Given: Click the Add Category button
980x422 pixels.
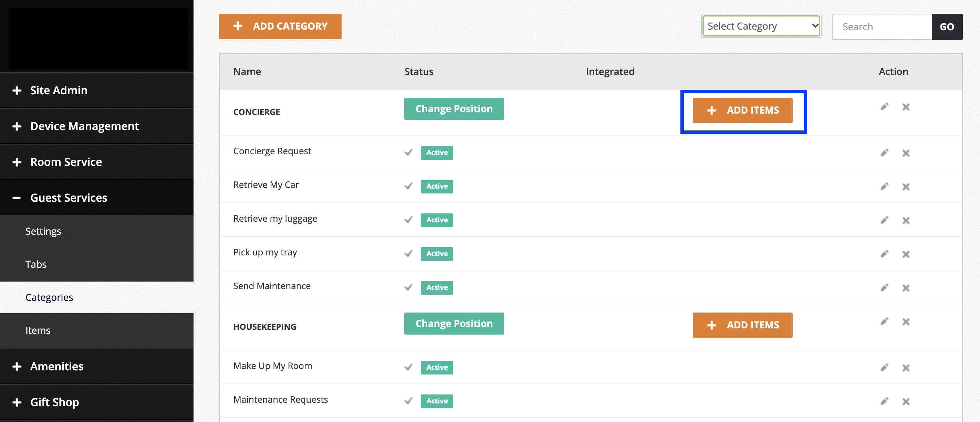Looking at the screenshot, I should coord(280,26).
